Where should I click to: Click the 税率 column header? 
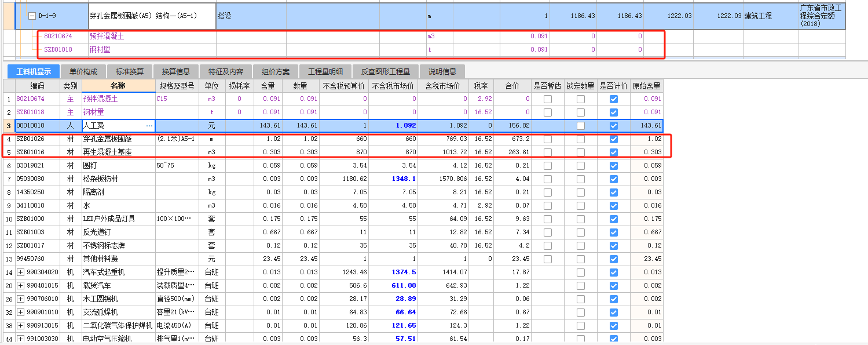[x=481, y=86]
